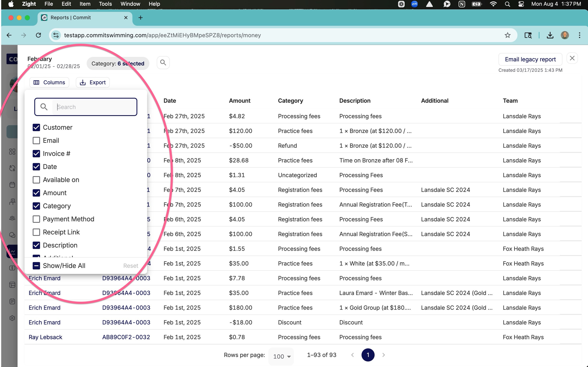Viewport: 588px width, 367px height.
Task: Open invoice AB89C0F2-0032 link
Action: click(x=126, y=337)
